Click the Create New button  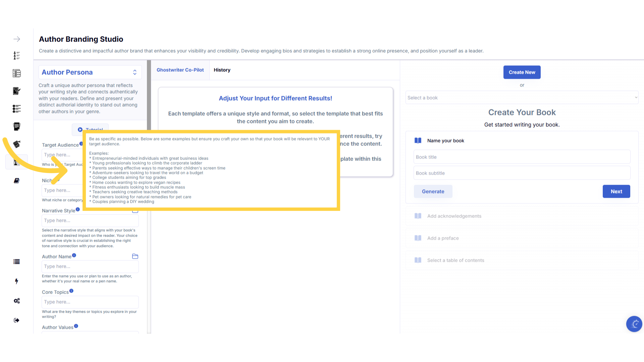tap(522, 72)
